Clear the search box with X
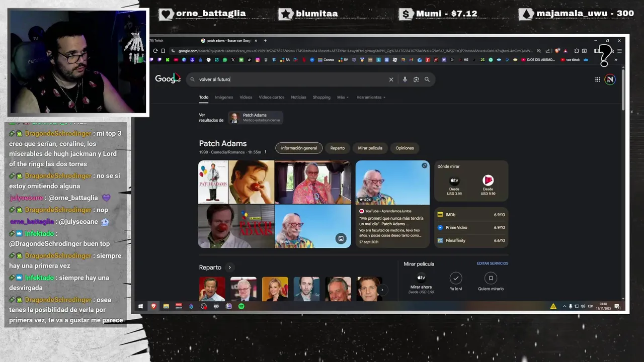This screenshot has width=644, height=362. pyautogui.click(x=391, y=79)
